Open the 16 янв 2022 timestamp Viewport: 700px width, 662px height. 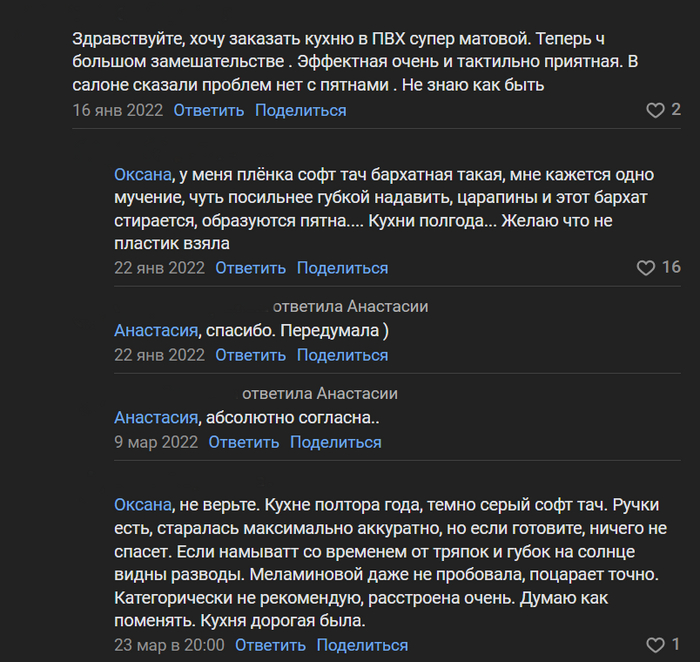click(117, 110)
